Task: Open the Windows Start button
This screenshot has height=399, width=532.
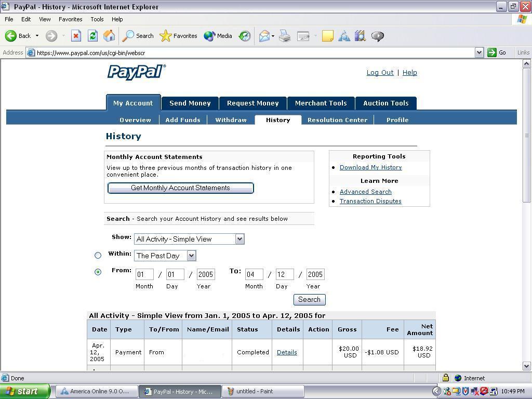Action: click(25, 391)
